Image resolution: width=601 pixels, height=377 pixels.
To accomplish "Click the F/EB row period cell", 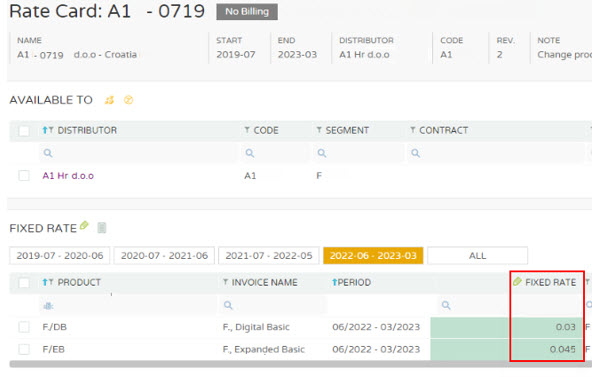I will tap(376, 349).
